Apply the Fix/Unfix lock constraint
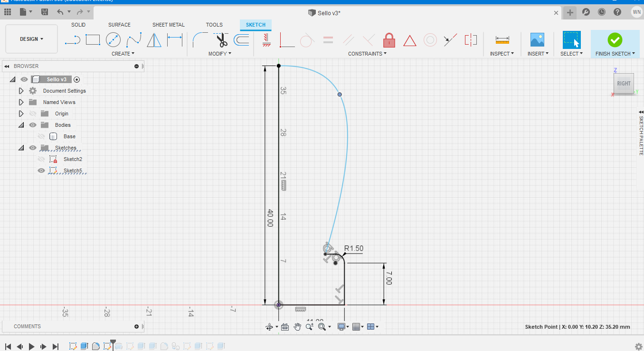Screen dimensions: 644x351 click(x=389, y=40)
